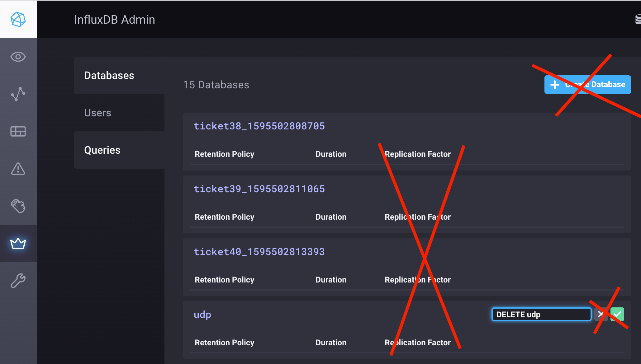Cancel the udp deletion with the X
This screenshot has width=641, height=364.
pyautogui.click(x=601, y=314)
